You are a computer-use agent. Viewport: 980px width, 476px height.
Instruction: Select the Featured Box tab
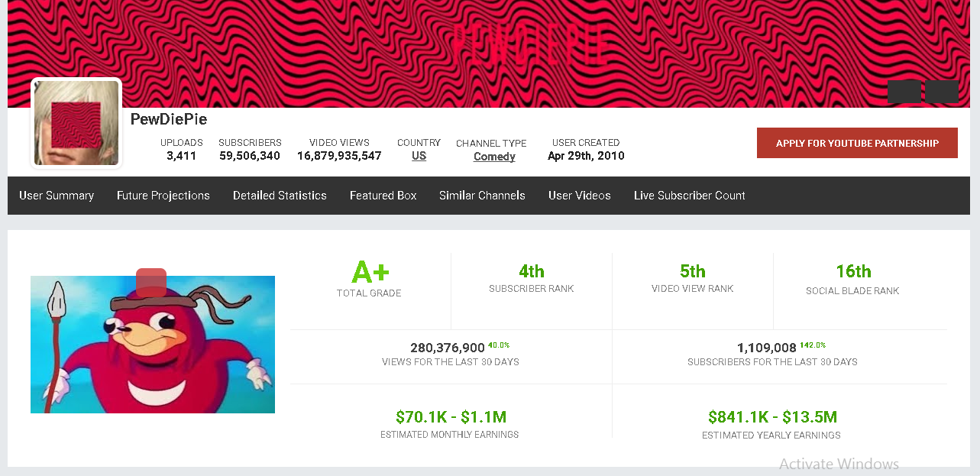(383, 196)
